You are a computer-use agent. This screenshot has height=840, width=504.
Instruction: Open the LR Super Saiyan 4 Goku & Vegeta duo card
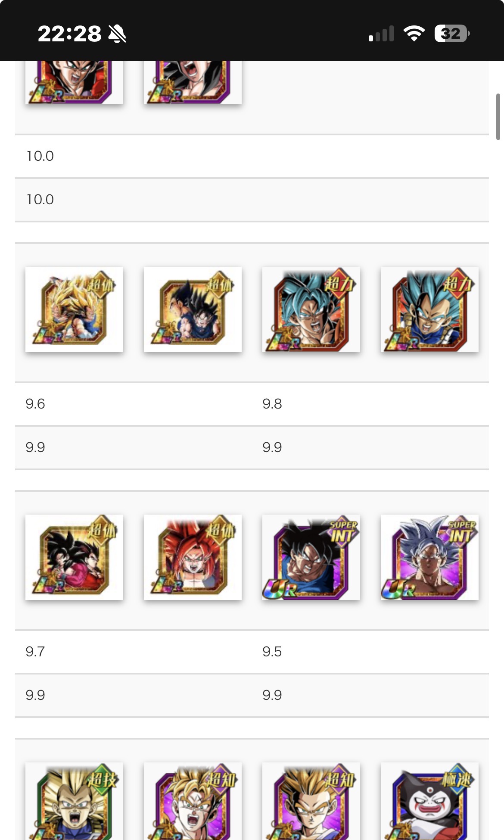click(74, 557)
